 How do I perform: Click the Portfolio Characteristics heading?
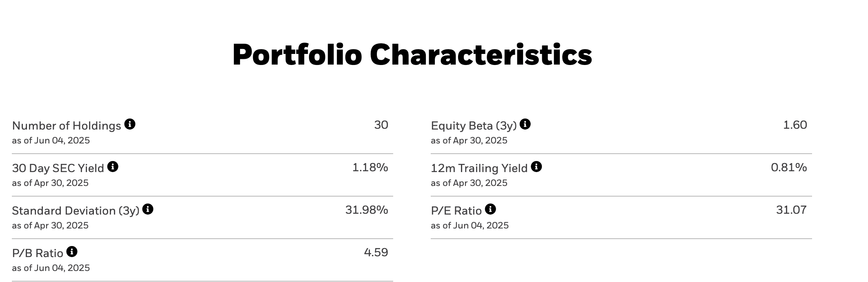point(412,55)
